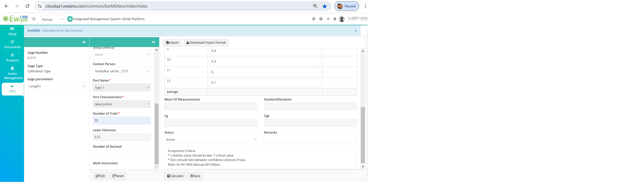The width and height of the screenshot is (644, 185).
Task: Open site information icon in address bar
Action: click(x=40, y=6)
